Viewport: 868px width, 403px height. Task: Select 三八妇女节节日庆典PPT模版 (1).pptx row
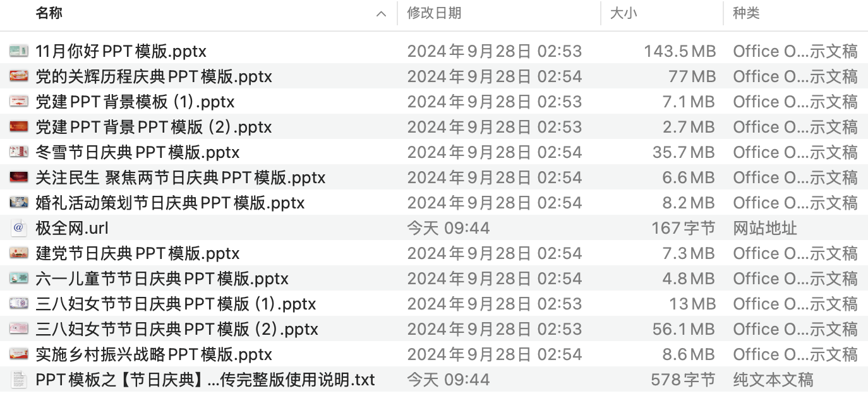pos(176,304)
